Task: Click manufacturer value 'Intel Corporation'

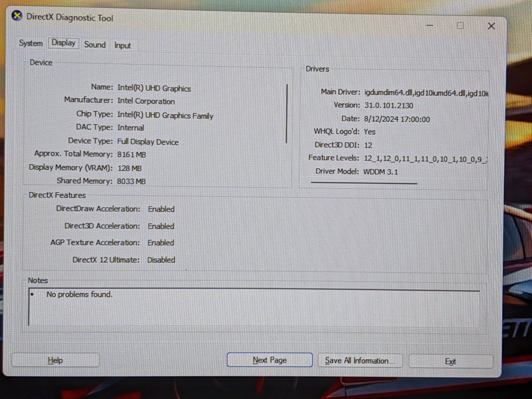Action: [x=146, y=101]
